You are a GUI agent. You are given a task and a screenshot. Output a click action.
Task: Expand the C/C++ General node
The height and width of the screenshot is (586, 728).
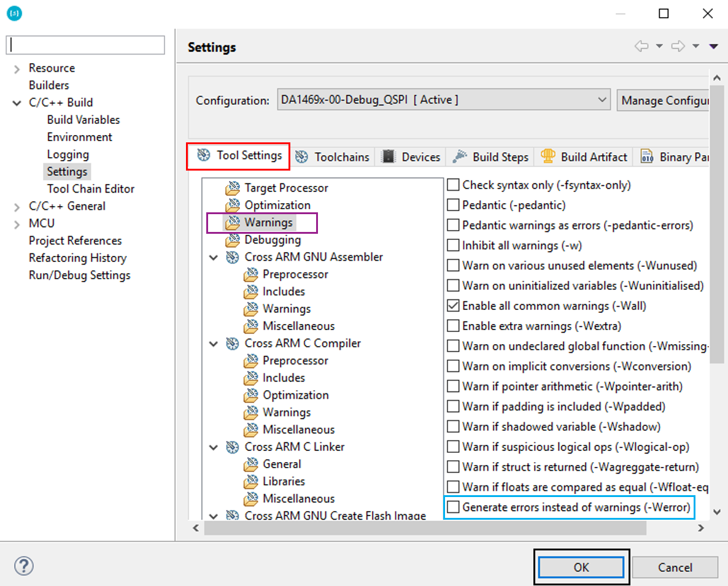[17, 207]
